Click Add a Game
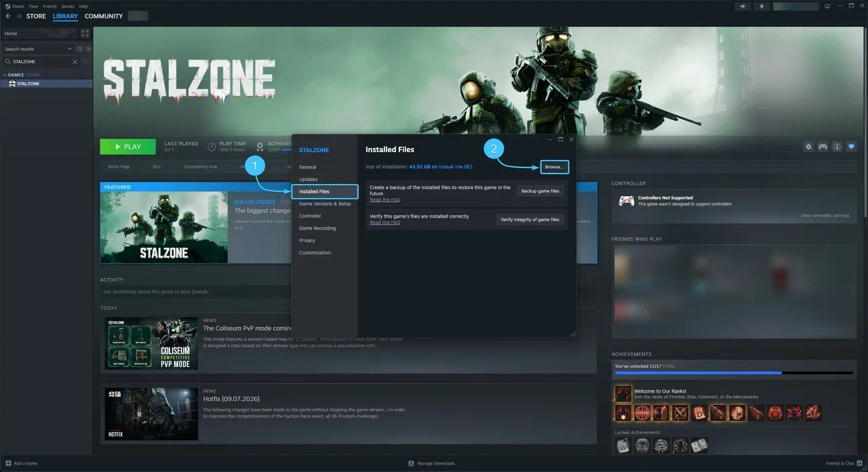This screenshot has width=868, height=472. coord(21,463)
